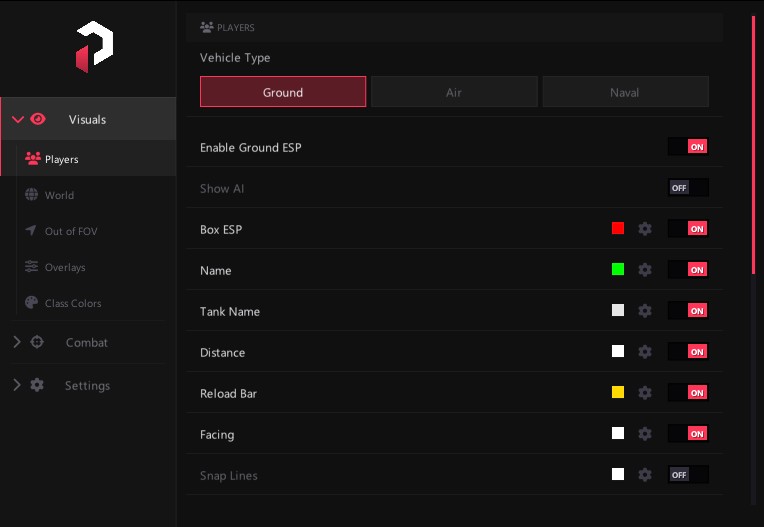This screenshot has height=527, width=764.
Task: Click the Visuals menu label
Action: tap(87, 119)
